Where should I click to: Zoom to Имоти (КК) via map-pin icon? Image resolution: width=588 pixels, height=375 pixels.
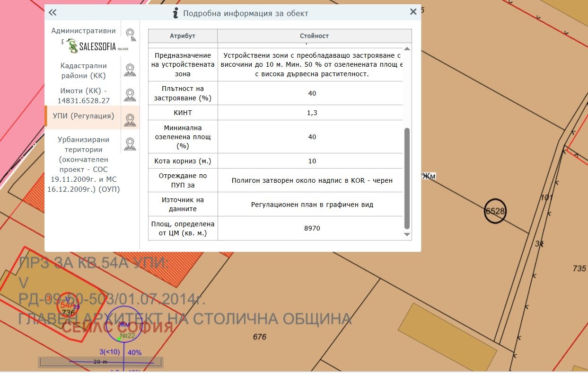(130, 95)
